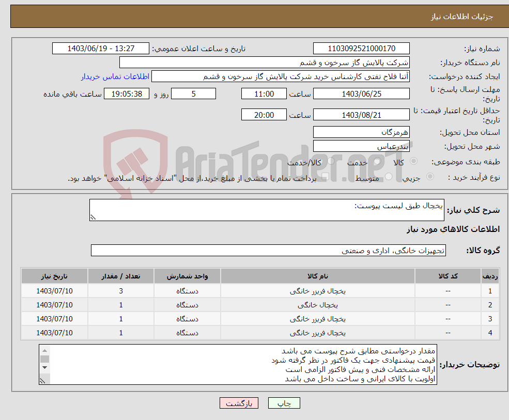This screenshot has height=420, width=509.
Task: Click the remaining time countdown 19:05:38
Action: pos(127,94)
